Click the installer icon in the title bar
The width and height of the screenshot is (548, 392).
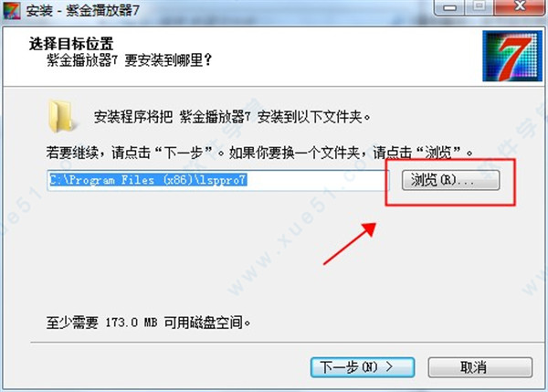point(12,9)
